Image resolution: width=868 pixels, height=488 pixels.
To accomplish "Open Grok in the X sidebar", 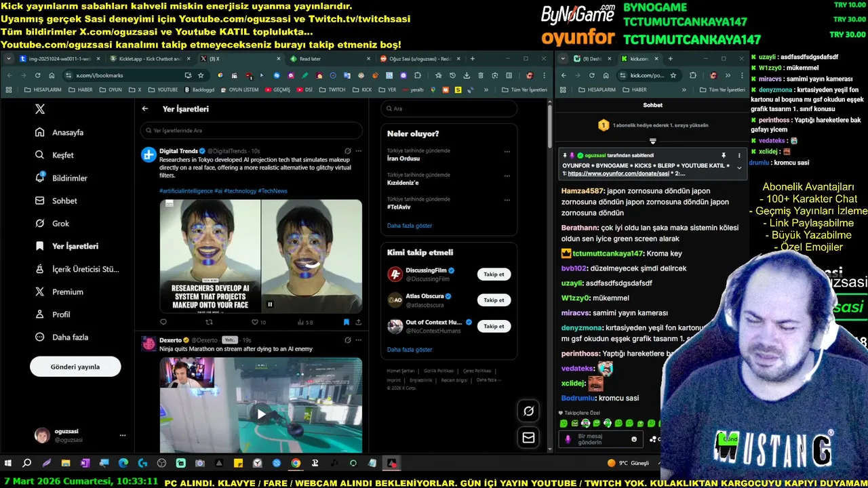I will [x=53, y=224].
